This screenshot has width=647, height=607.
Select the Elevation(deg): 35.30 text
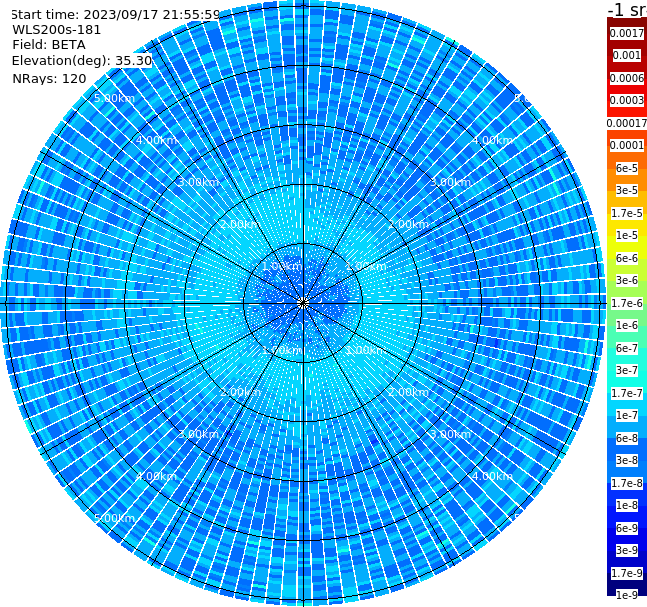point(82,61)
